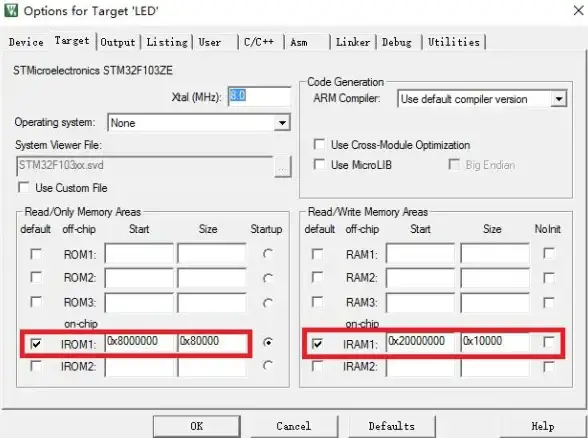Click the Cancel button

pyautogui.click(x=294, y=426)
